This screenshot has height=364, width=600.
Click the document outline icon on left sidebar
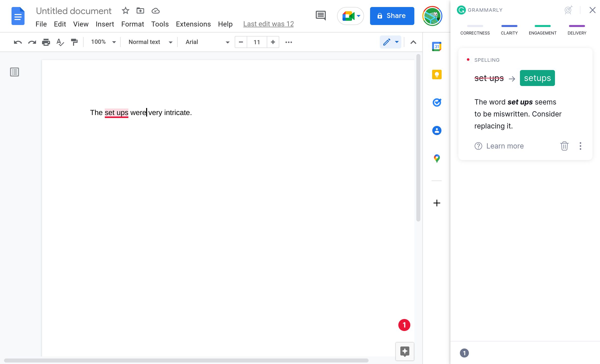15,72
